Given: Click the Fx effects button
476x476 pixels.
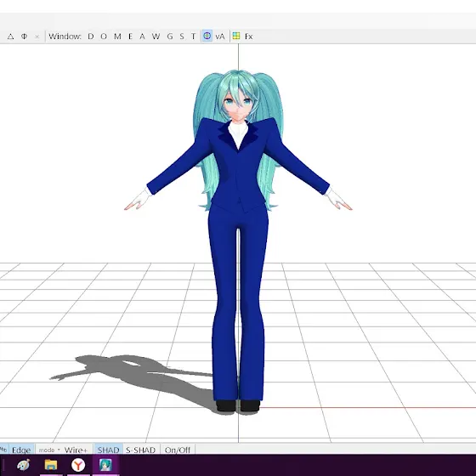Looking at the screenshot, I should [x=248, y=37].
